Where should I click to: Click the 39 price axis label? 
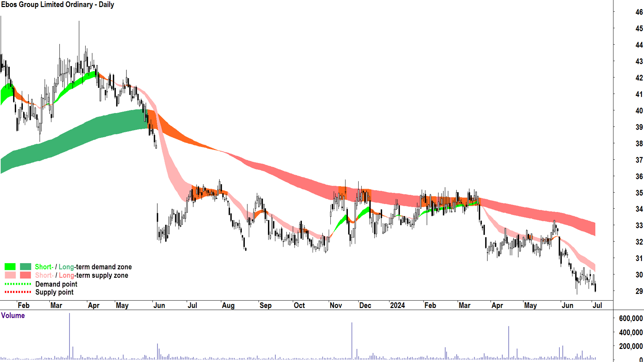click(639, 127)
